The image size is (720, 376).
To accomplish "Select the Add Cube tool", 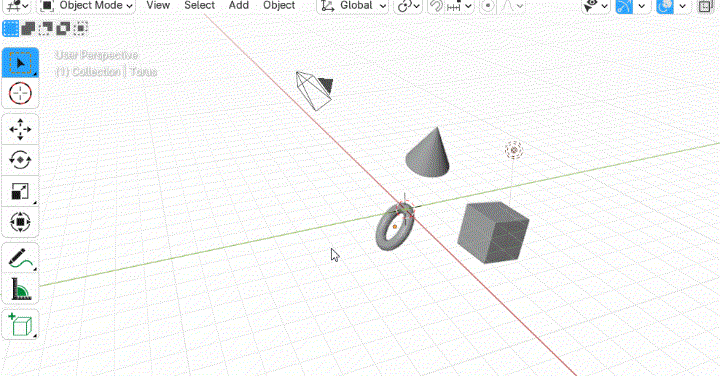I will (x=20, y=325).
